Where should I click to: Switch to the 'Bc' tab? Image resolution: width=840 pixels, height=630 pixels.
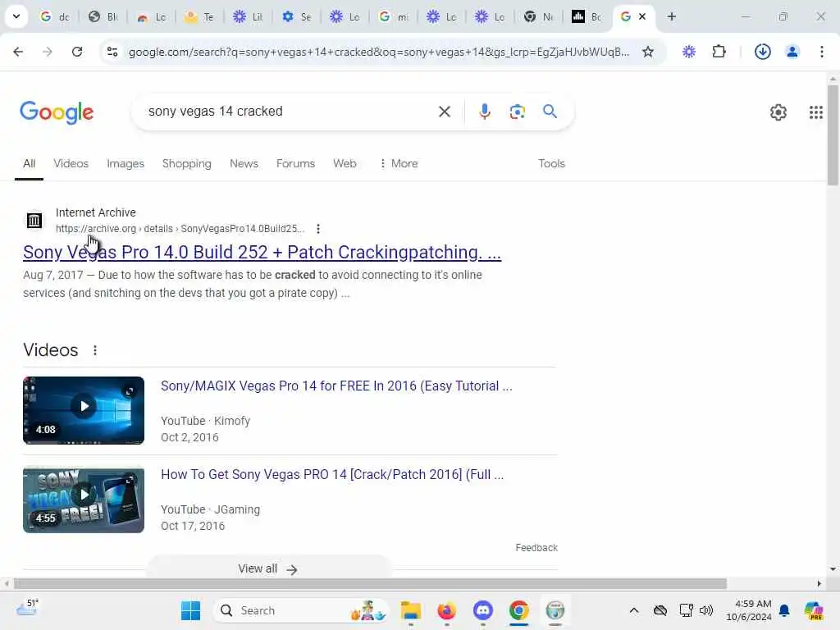pyautogui.click(x=587, y=16)
